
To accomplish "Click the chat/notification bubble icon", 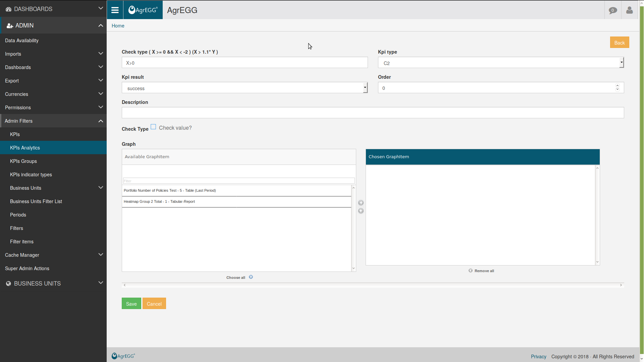I will pos(613,10).
